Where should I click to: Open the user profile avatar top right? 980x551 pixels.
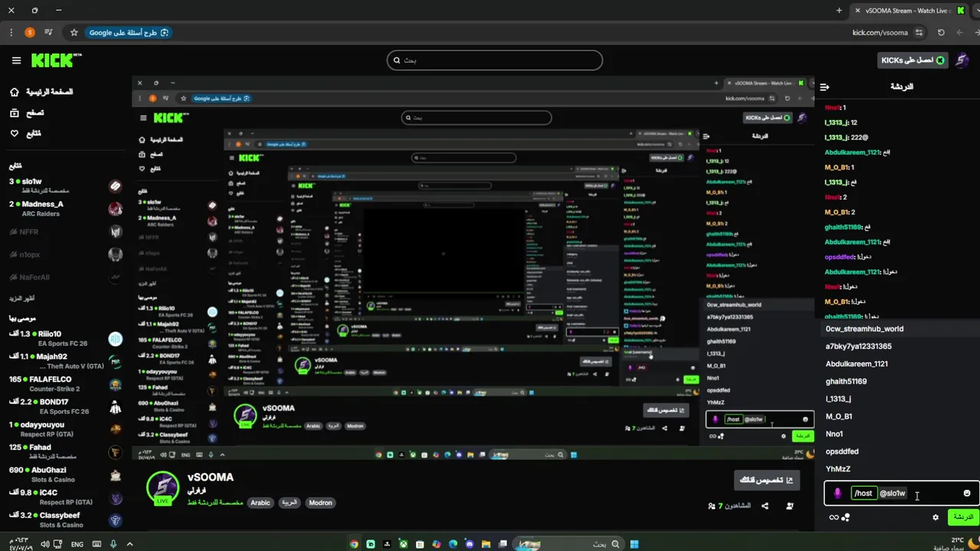point(963,60)
